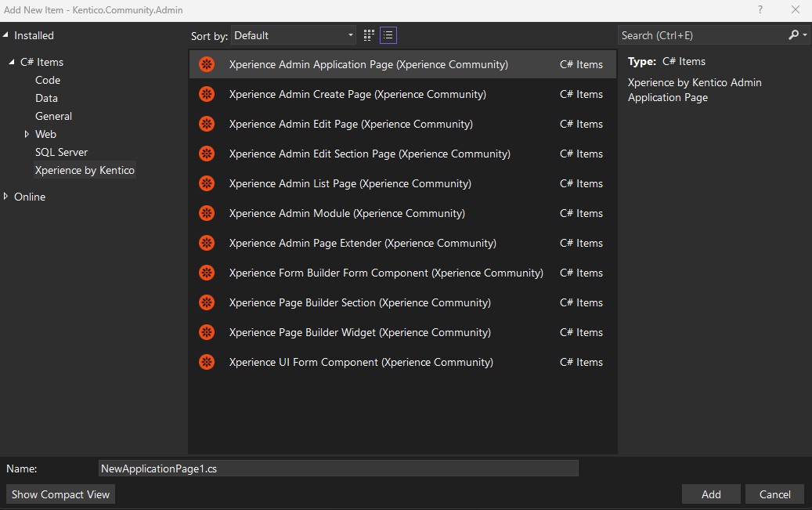The height and width of the screenshot is (510, 812).
Task: Select Xperience Admin Edit Page (Xperience Community) text
Action: (x=351, y=124)
